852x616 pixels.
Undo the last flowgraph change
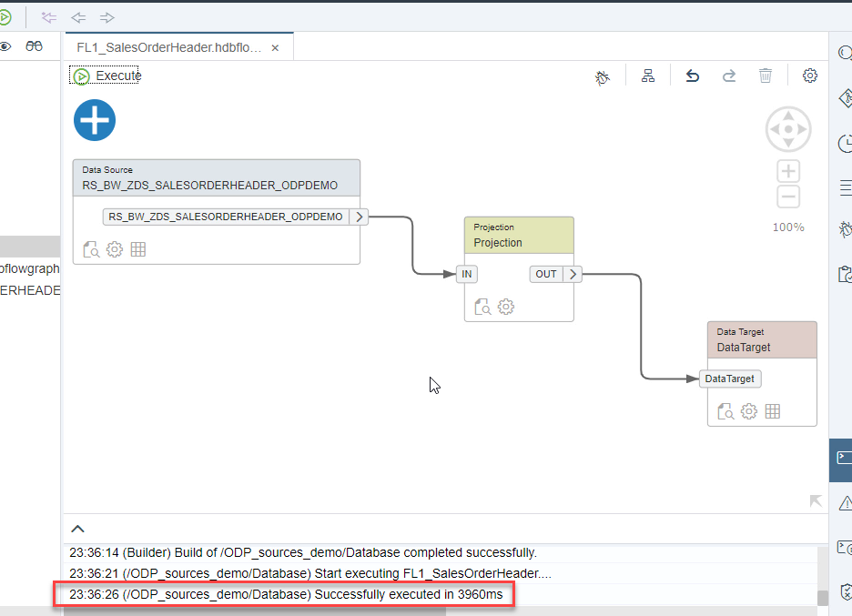[x=692, y=76]
